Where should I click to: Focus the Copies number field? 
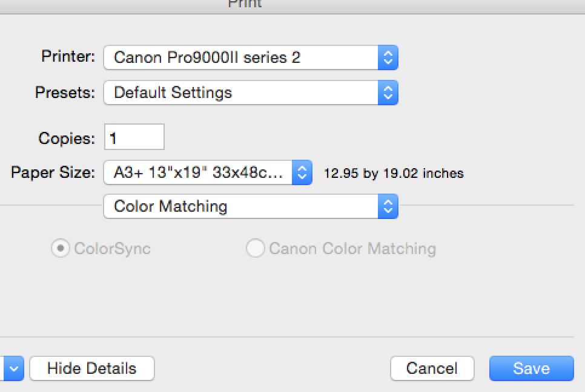point(134,137)
